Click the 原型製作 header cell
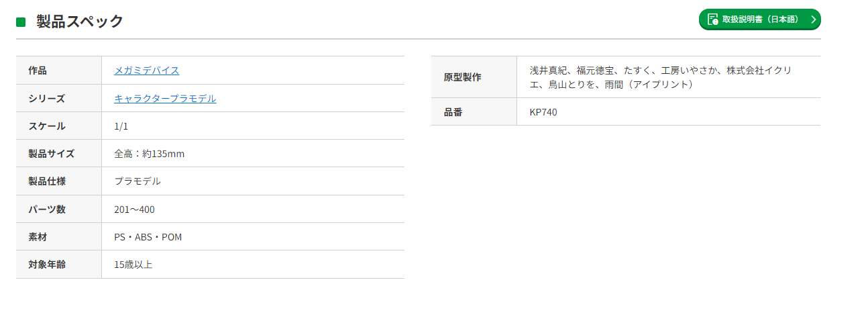This screenshot has width=868, height=321. pyautogui.click(x=463, y=77)
